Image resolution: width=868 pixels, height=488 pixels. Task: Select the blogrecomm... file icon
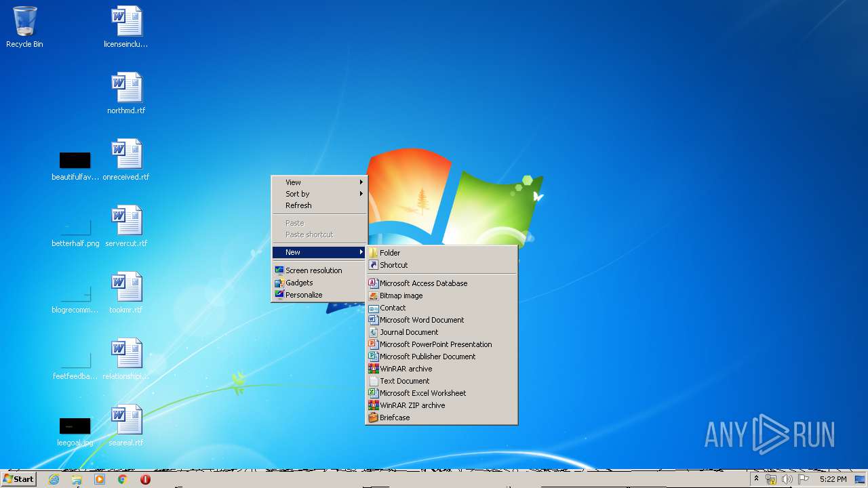point(75,298)
